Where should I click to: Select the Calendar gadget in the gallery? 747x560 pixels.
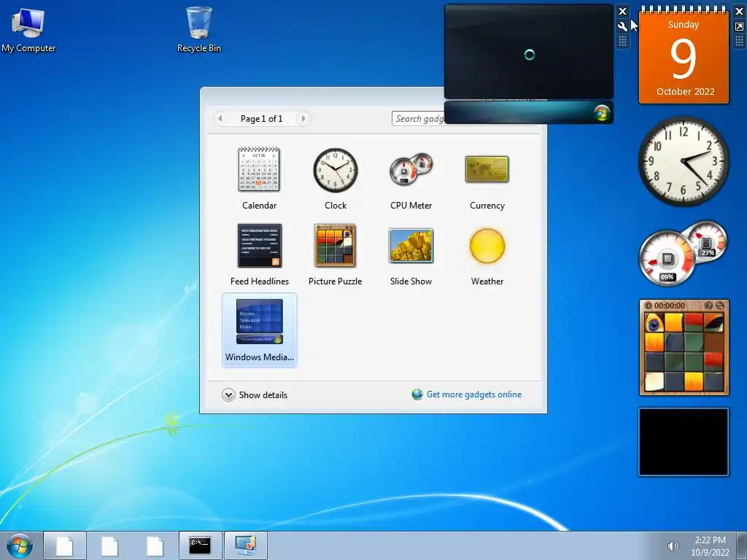[259, 169]
